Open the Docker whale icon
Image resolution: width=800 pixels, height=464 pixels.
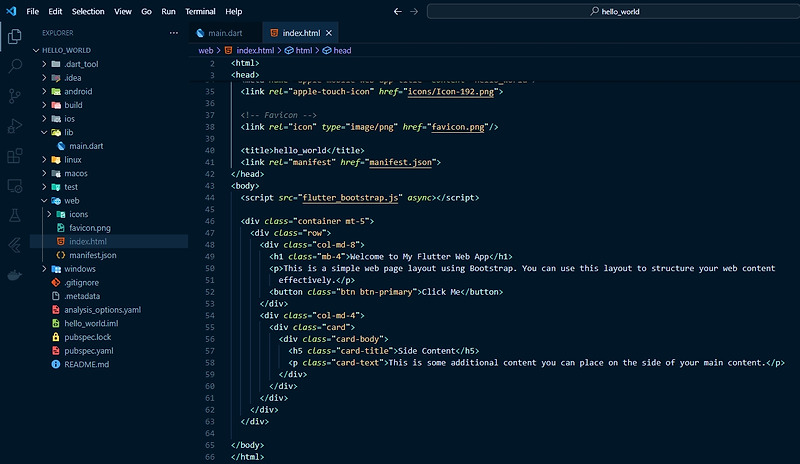click(x=15, y=275)
